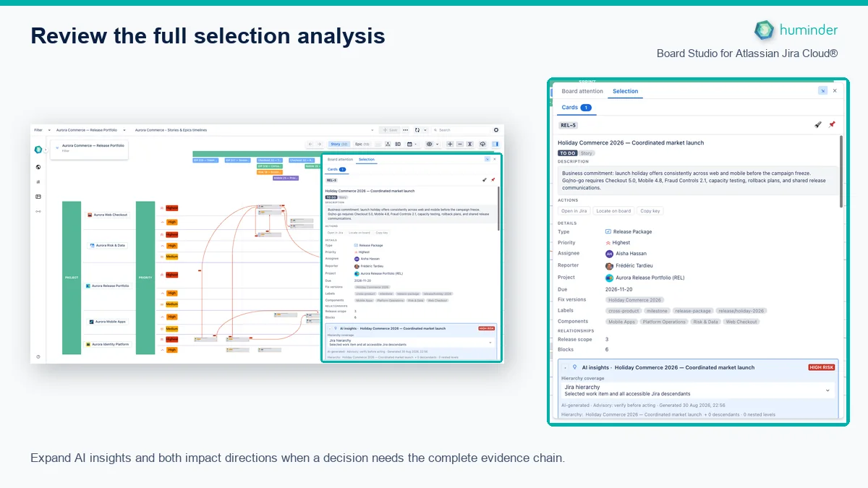Screen dimensions: 868x488
Task: Click the release-package label chip
Action: click(693, 311)
